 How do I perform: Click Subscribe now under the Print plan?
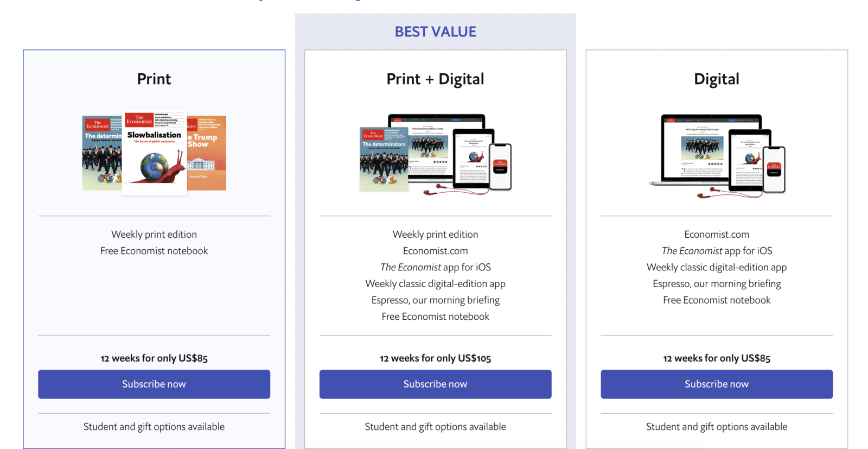click(x=154, y=384)
